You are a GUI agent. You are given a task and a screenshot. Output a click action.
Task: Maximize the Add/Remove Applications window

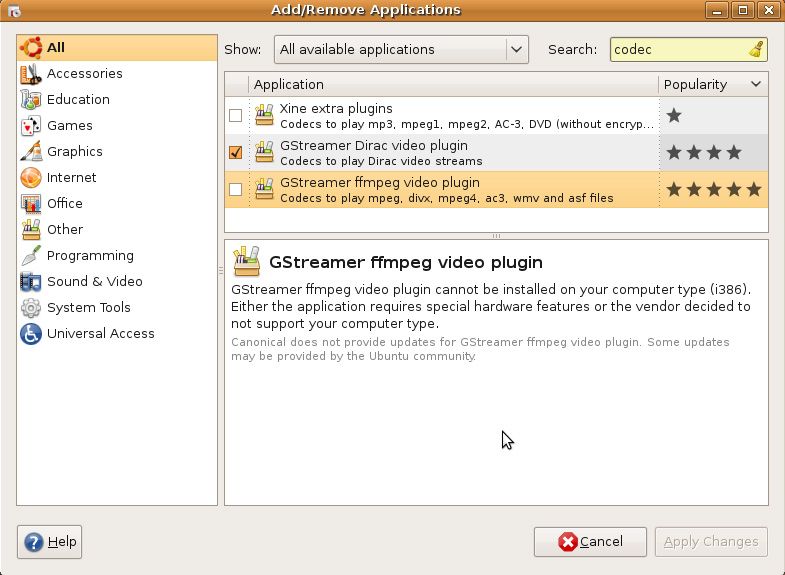pyautogui.click(x=743, y=10)
